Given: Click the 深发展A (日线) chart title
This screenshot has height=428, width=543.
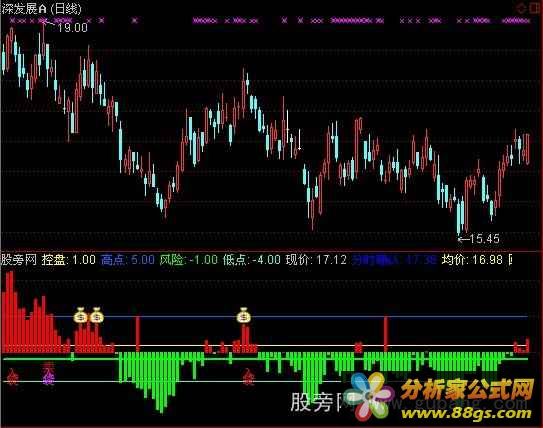Looking at the screenshot, I should (41, 9).
